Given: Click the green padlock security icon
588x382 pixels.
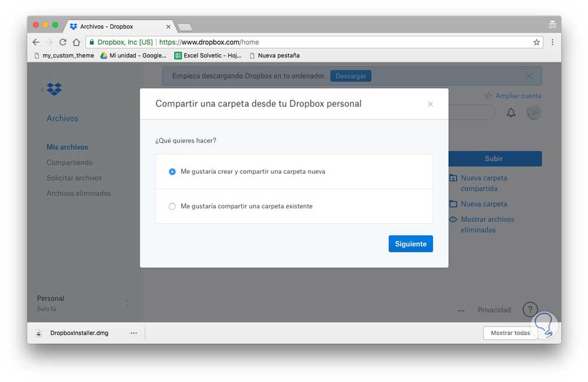Looking at the screenshot, I should [92, 42].
